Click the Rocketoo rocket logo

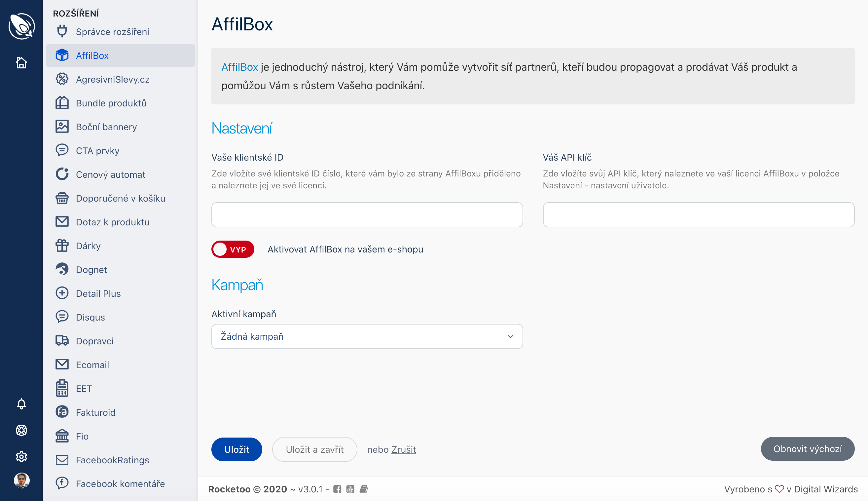pyautogui.click(x=21, y=26)
